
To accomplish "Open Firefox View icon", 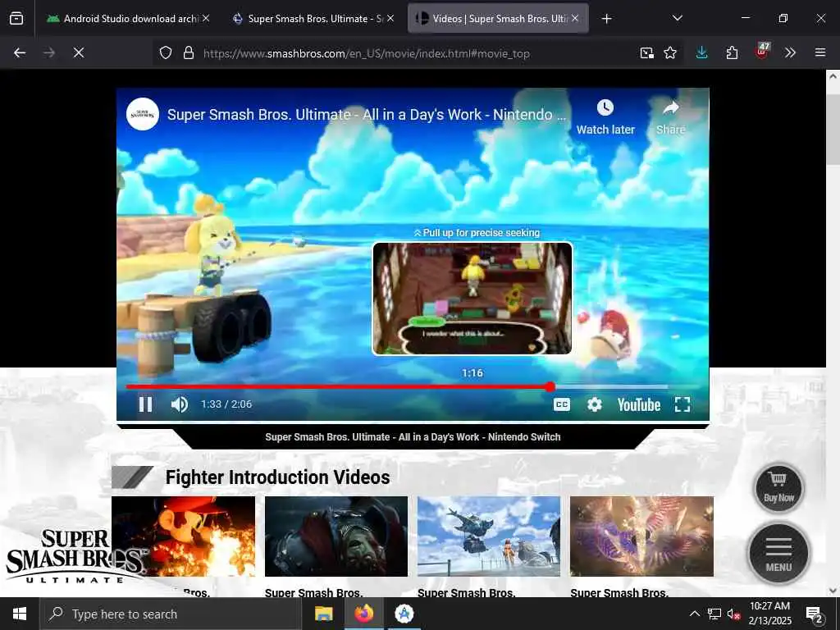I will point(16,19).
